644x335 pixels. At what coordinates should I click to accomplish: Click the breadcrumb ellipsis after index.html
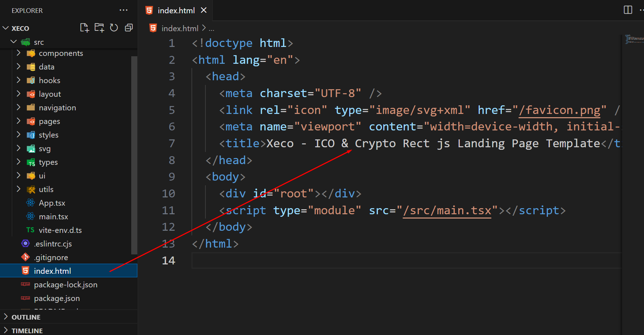tap(212, 29)
